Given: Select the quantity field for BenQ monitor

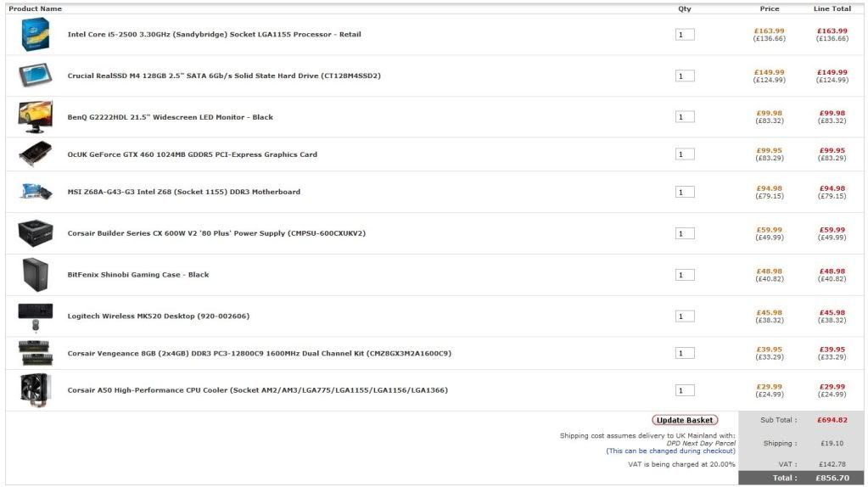Looking at the screenshot, I should point(685,117).
